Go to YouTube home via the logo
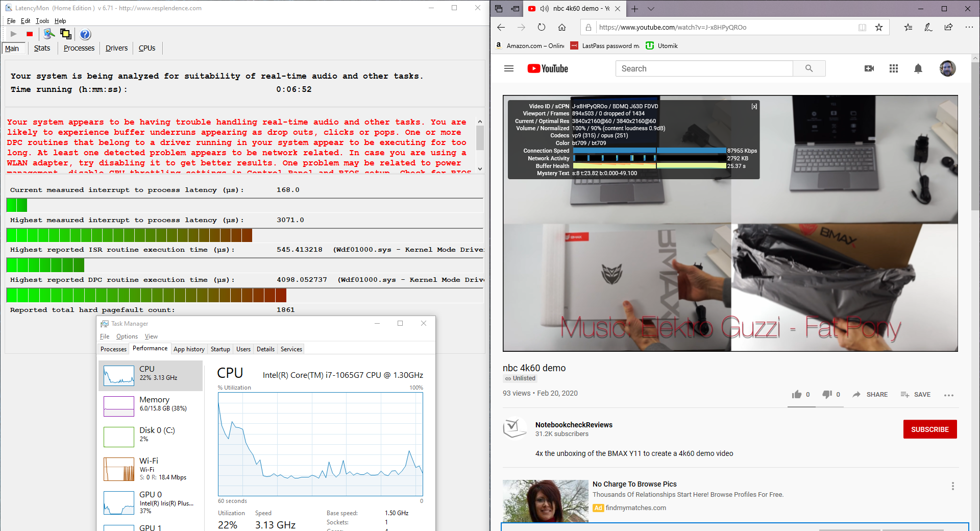This screenshot has width=980, height=531. [548, 68]
